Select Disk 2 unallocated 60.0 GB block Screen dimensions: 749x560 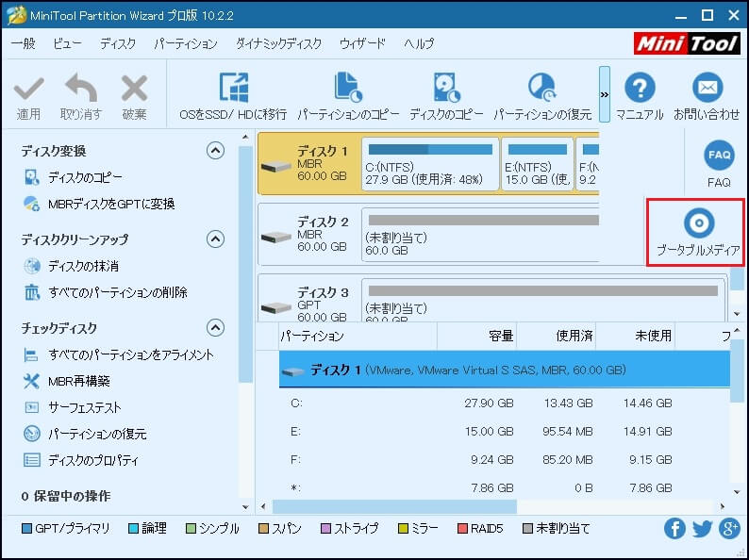(480, 235)
